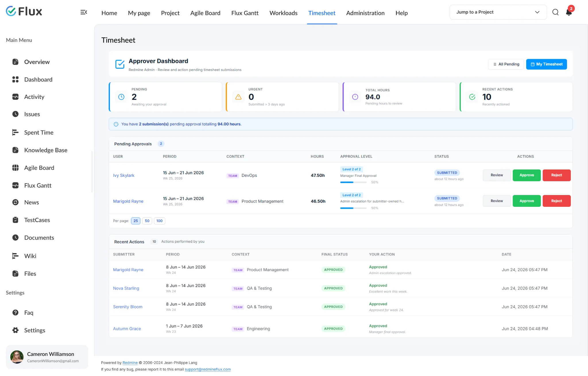The height and width of the screenshot is (376, 588).
Task: Open Serenity Bloom's user link
Action: 128,307
